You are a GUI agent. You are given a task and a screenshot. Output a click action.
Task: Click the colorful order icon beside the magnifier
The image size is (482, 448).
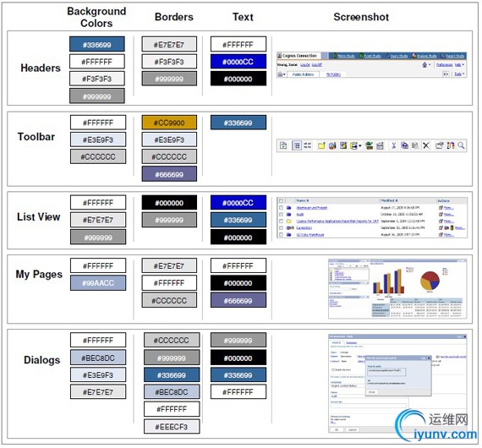point(451,145)
